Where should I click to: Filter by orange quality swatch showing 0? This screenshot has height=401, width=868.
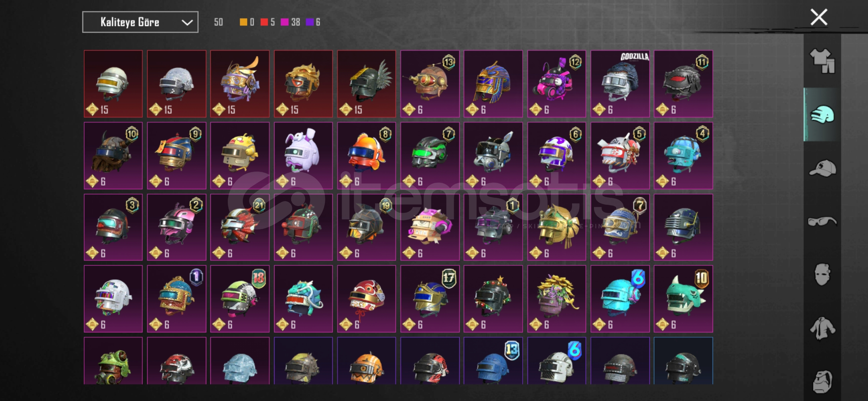(247, 22)
